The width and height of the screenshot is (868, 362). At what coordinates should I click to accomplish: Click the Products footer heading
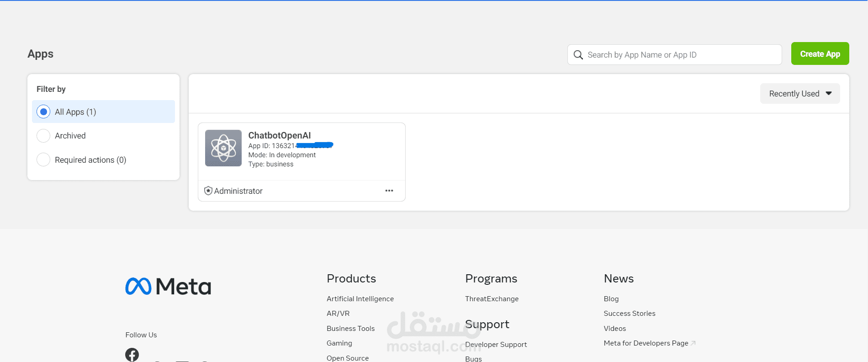tap(351, 278)
